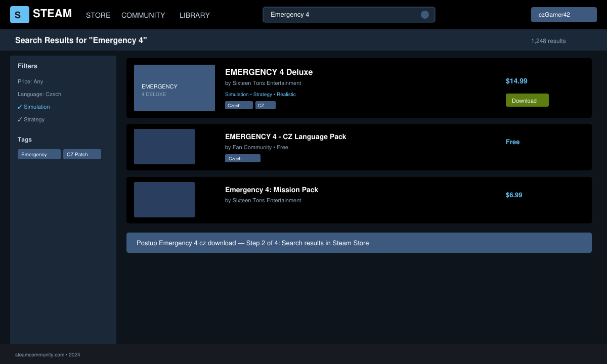Viewport: 607px width, 364px height.
Task: Click the Czech tag on Deluxe result
Action: (x=239, y=105)
